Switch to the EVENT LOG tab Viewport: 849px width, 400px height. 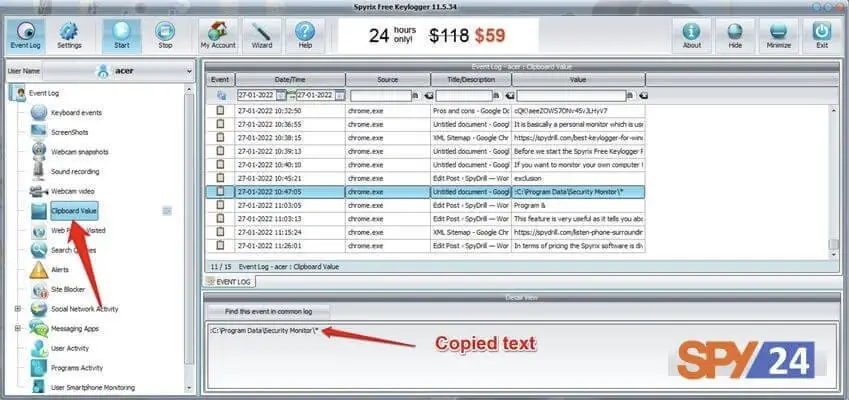pyautogui.click(x=229, y=281)
